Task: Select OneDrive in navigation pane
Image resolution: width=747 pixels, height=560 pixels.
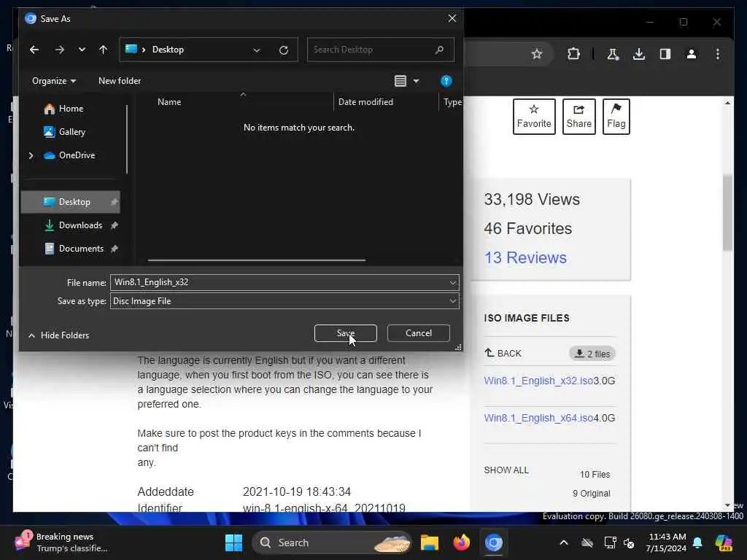Action: pyautogui.click(x=77, y=155)
